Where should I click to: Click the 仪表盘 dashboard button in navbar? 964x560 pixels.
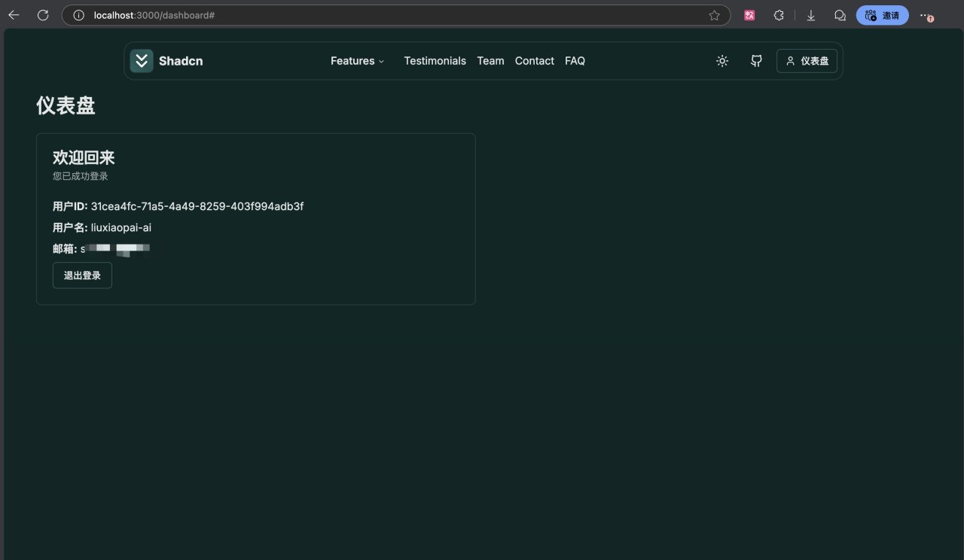click(807, 61)
